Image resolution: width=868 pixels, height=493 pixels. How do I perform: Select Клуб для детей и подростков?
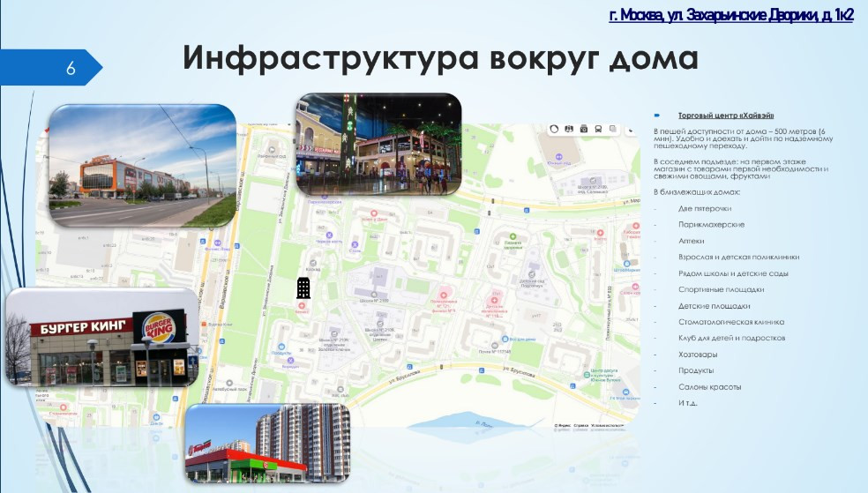tap(732, 338)
